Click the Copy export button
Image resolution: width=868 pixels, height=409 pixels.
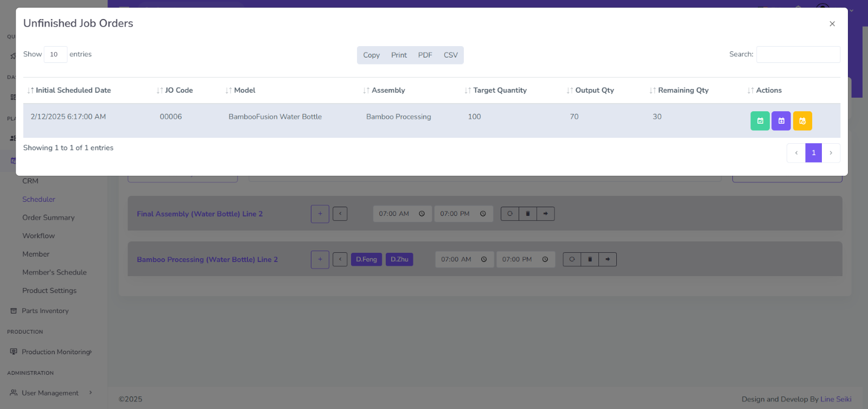(371, 55)
